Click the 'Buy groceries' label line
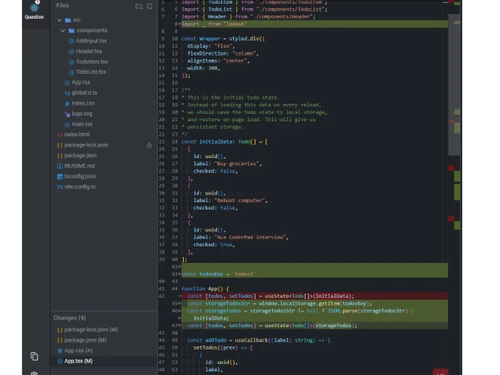Viewport: 500px width, 375px height. click(227, 164)
